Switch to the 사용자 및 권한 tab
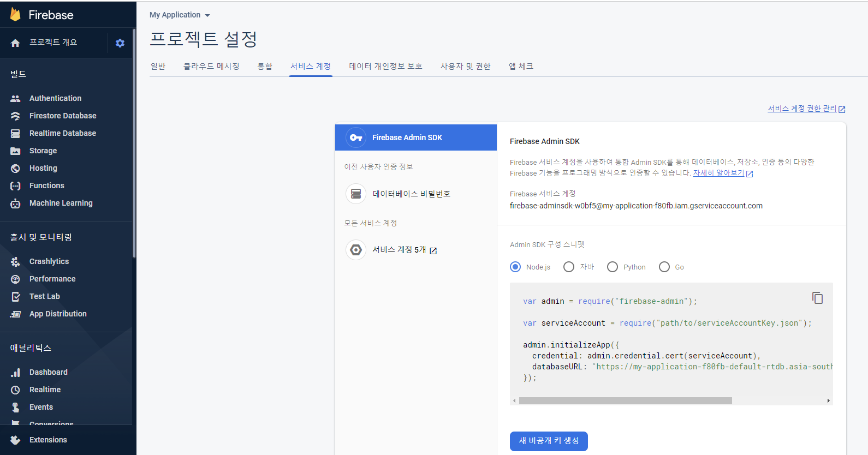This screenshot has height=455, width=868. click(466, 66)
